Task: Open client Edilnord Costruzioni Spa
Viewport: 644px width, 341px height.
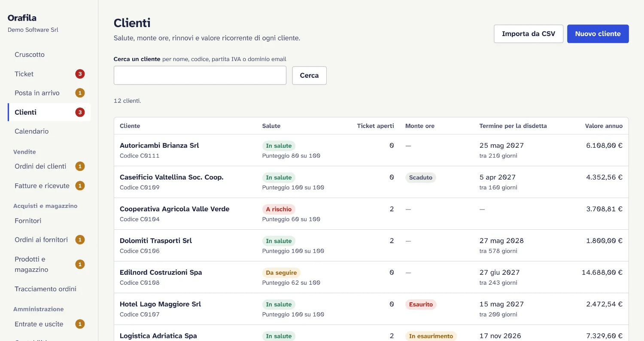Action: pos(161,272)
